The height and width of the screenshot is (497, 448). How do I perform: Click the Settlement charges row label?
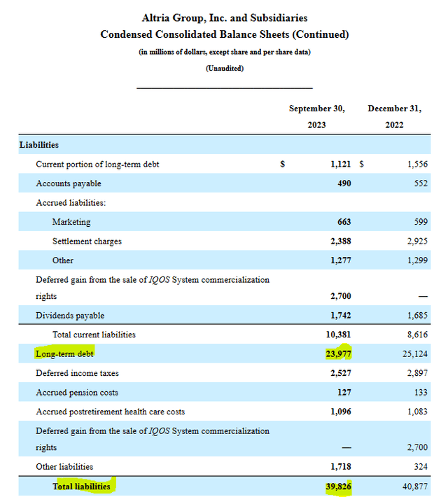[x=87, y=241]
